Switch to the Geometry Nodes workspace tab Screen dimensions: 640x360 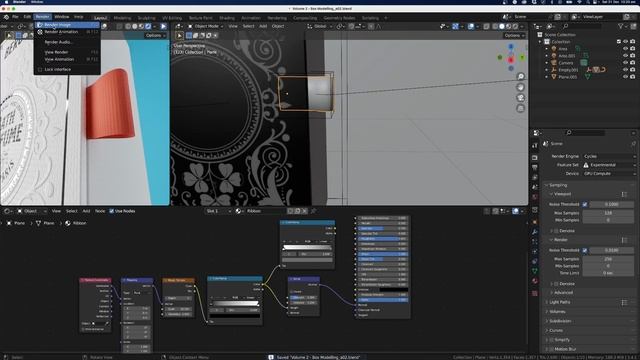(x=339, y=18)
